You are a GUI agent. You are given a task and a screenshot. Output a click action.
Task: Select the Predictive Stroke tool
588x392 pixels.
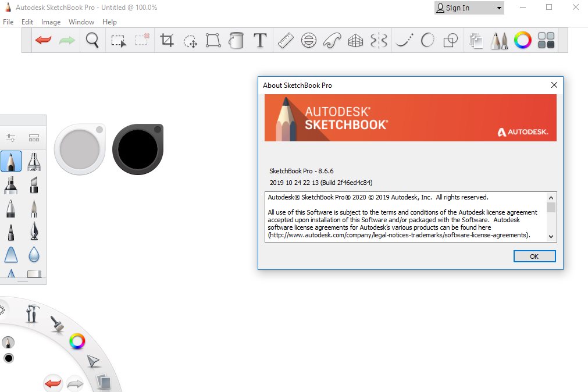click(427, 40)
